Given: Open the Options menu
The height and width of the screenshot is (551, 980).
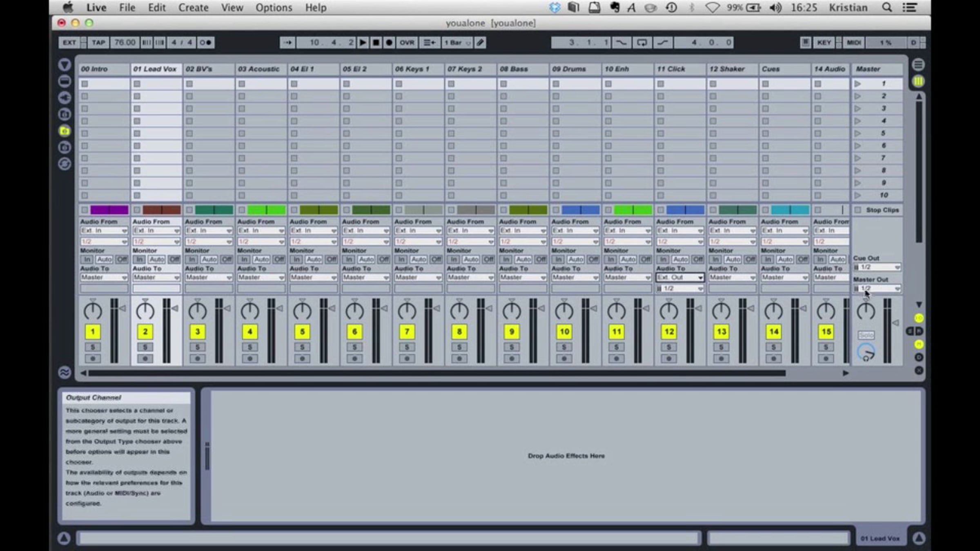Looking at the screenshot, I should pyautogui.click(x=274, y=8).
